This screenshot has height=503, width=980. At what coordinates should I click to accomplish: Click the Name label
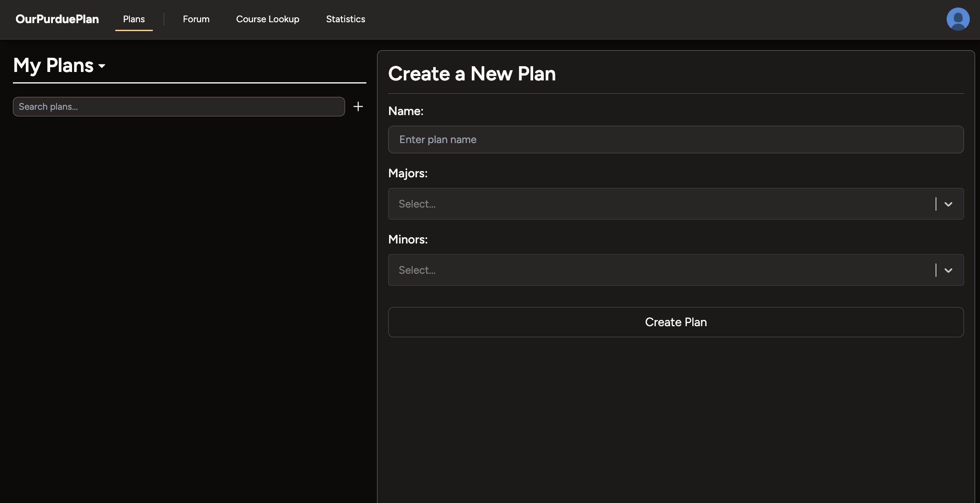(x=406, y=111)
